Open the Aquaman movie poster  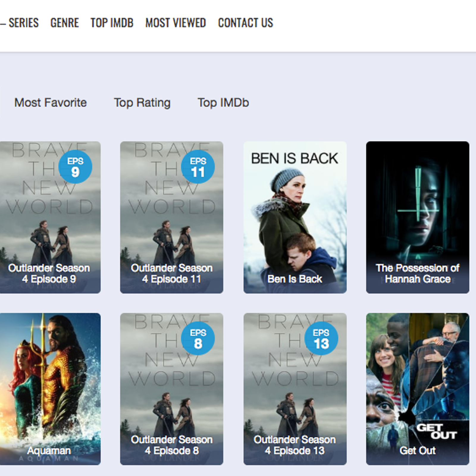pos(50,389)
